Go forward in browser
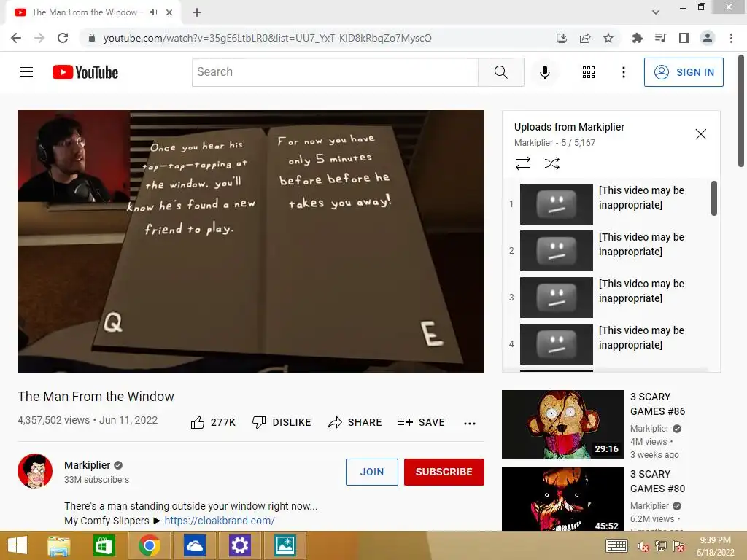747x560 pixels. pyautogui.click(x=39, y=38)
